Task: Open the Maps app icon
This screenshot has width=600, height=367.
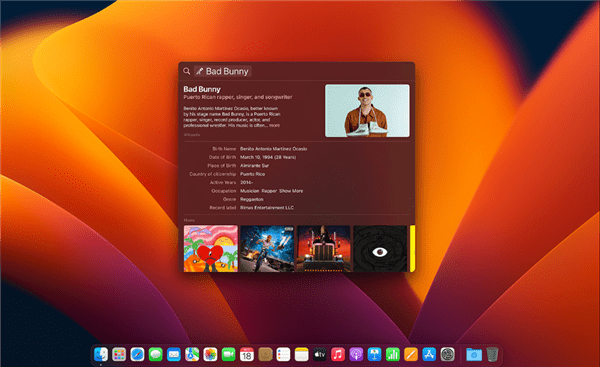Action: pos(192,354)
